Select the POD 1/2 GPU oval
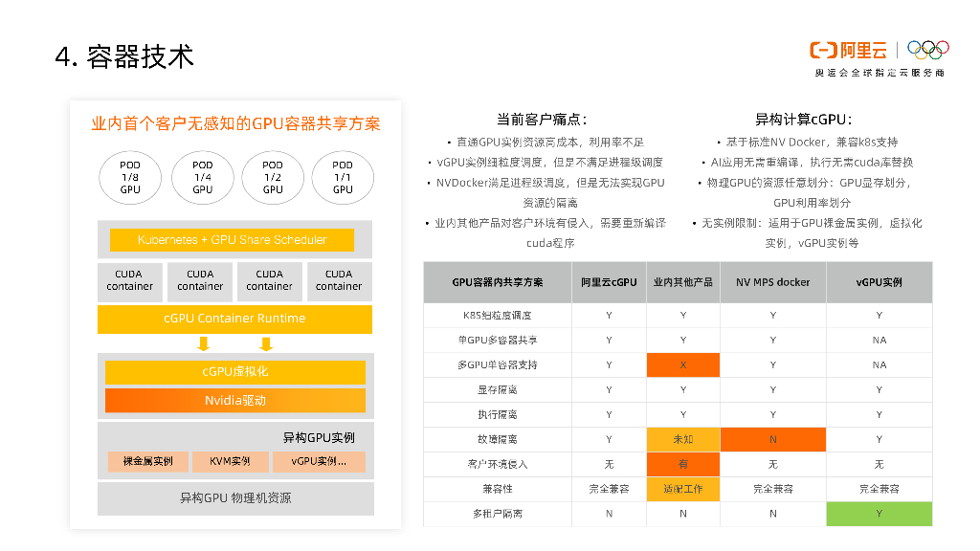Image resolution: width=980 pixels, height=551 pixels. [273, 177]
